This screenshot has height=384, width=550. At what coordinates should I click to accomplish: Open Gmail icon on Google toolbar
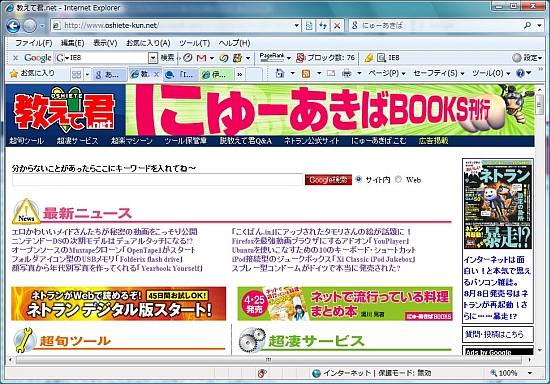201,58
